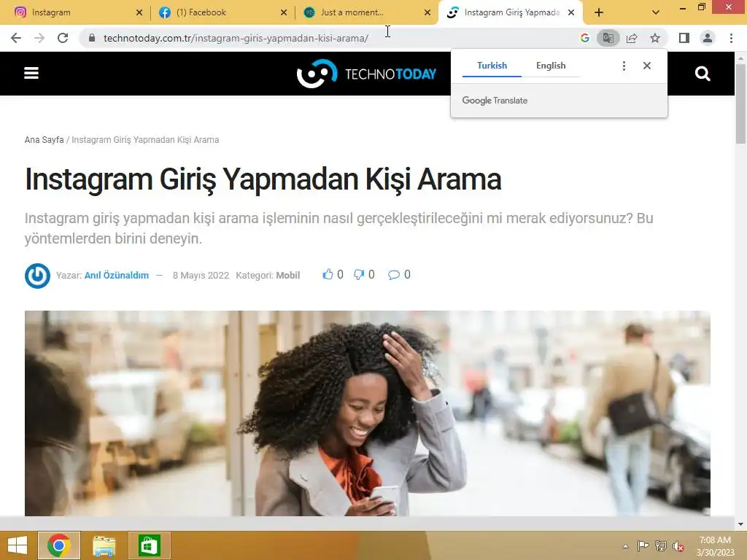The height and width of the screenshot is (560, 747).
Task: Toggle the Translate this page icon
Action: pyautogui.click(x=608, y=38)
